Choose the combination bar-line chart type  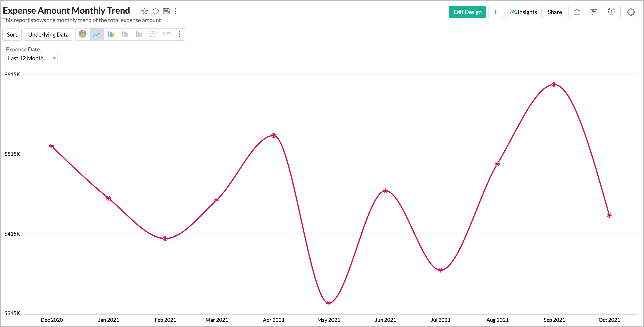138,34
